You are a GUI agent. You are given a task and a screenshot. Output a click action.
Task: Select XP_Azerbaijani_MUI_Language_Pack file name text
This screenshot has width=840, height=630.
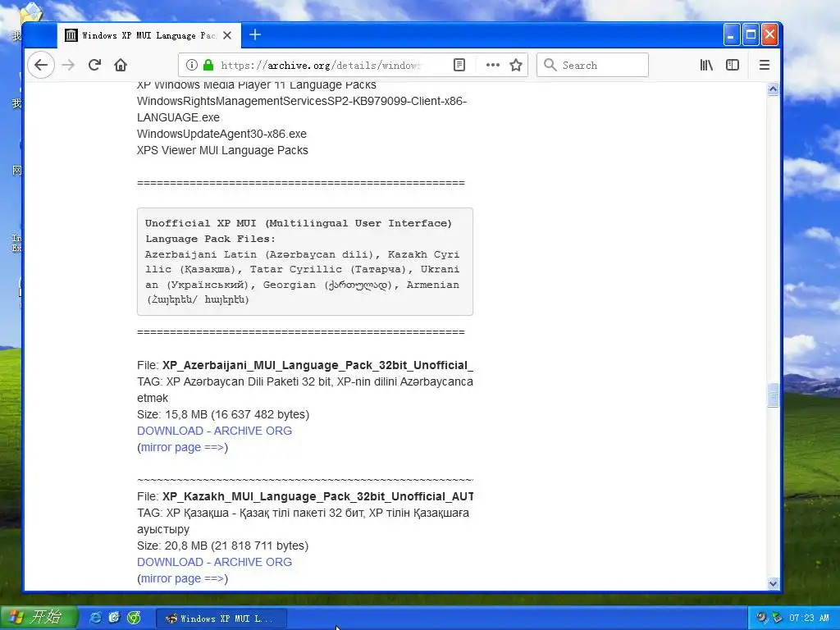click(317, 365)
